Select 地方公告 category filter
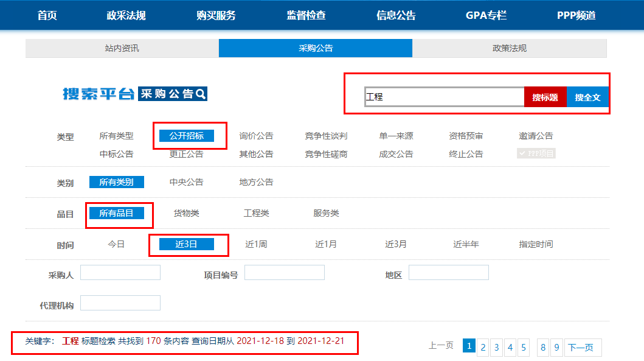Viewport: 644px width, 361px height. 256,182
